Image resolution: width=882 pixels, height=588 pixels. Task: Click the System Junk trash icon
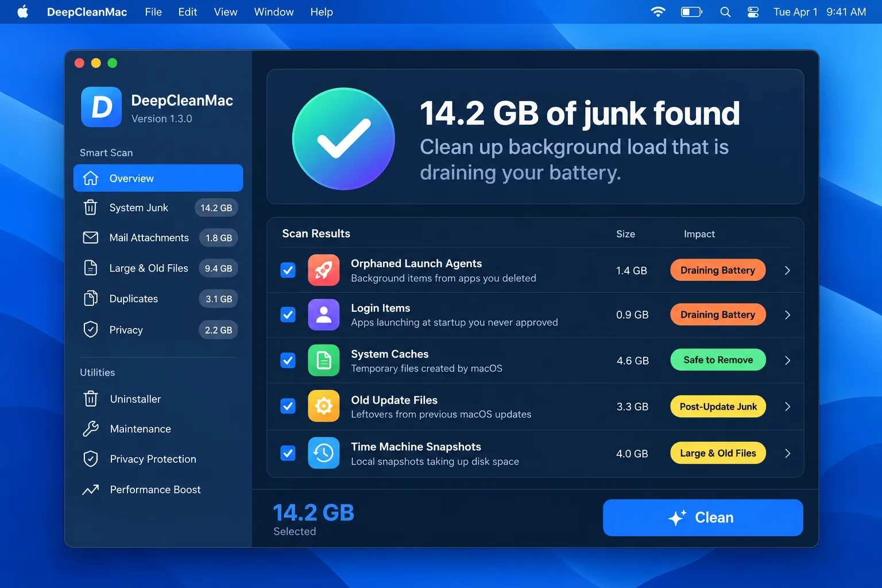click(x=91, y=207)
